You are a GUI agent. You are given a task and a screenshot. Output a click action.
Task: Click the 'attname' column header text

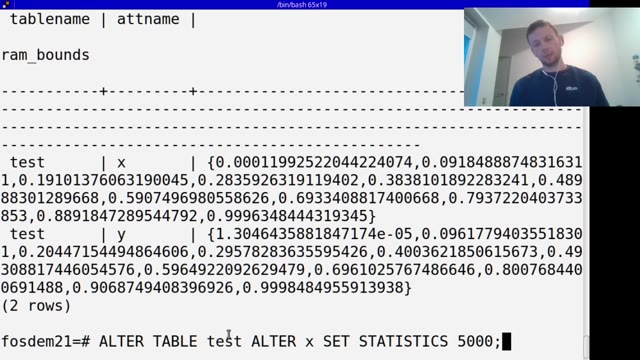148,19
